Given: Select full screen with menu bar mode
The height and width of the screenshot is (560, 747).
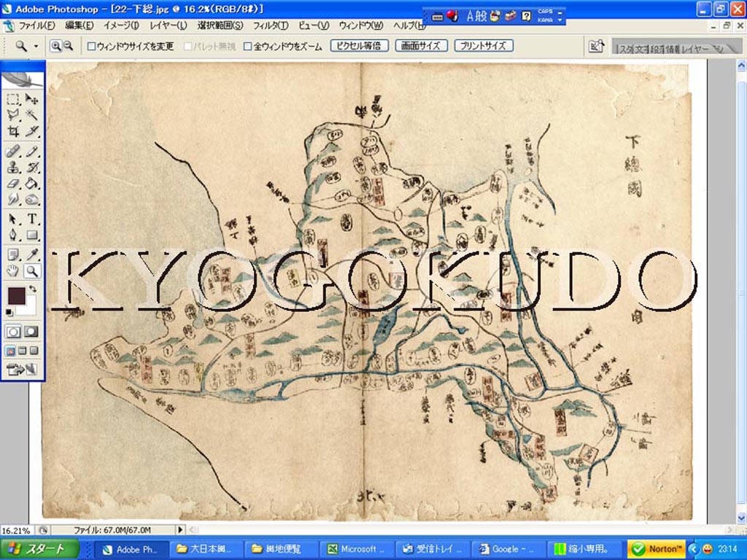Looking at the screenshot, I should coord(22,351).
